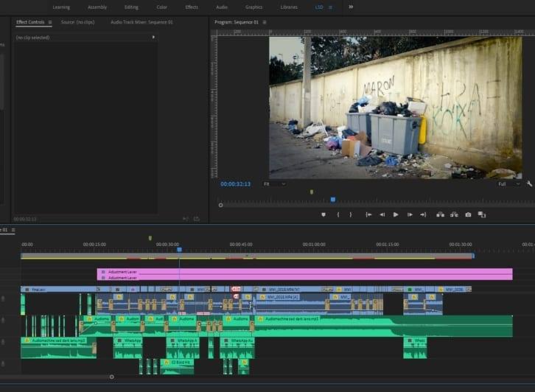The width and height of the screenshot is (535, 392).
Task: Toggle the fourth audio track microphone icon
Action: coord(3,364)
